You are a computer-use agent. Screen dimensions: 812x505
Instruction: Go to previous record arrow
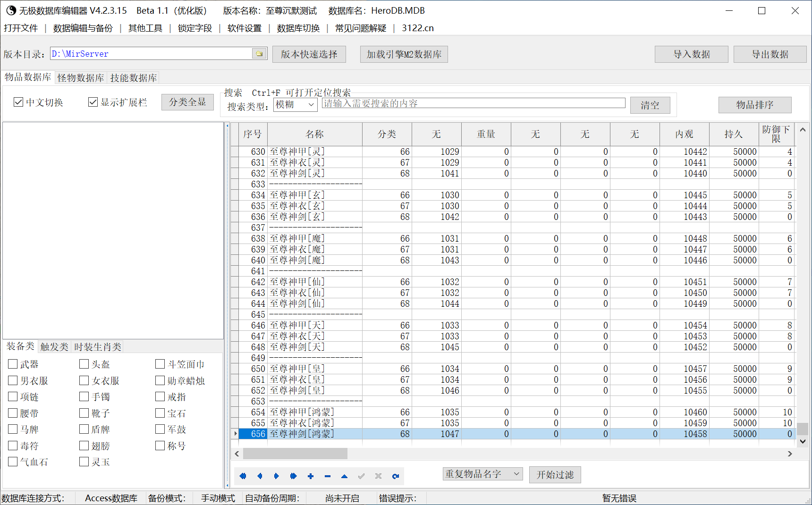(260, 476)
